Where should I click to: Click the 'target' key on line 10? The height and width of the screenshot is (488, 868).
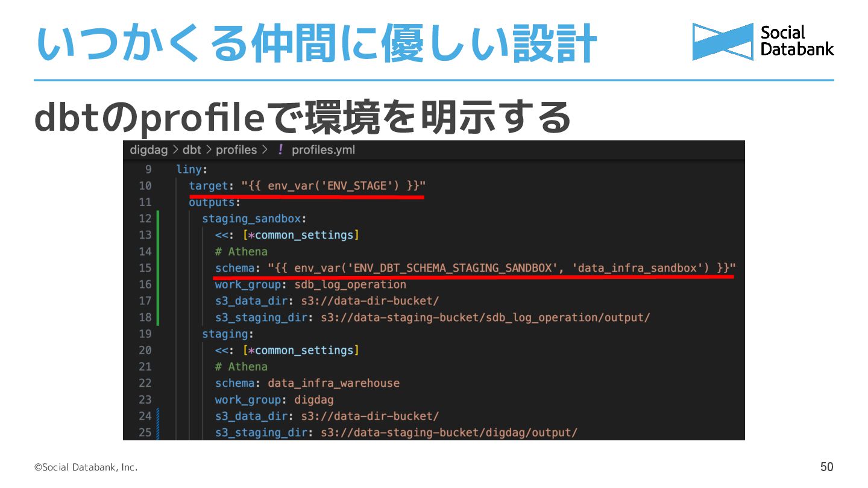[209, 186]
